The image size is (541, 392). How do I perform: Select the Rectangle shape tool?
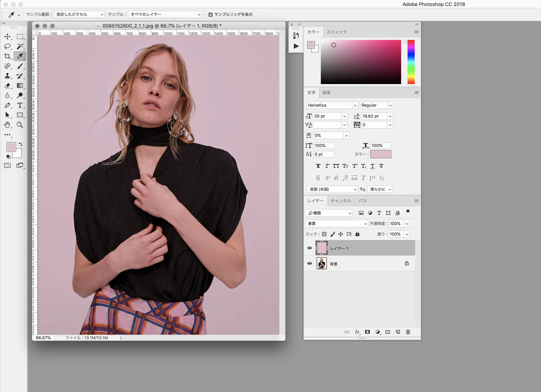pyautogui.click(x=20, y=115)
